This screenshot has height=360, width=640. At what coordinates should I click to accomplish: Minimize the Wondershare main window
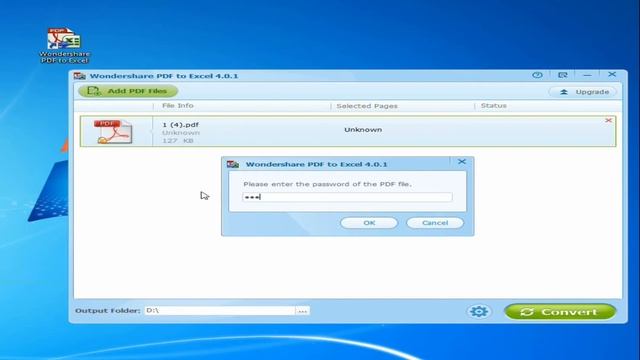[x=587, y=75]
